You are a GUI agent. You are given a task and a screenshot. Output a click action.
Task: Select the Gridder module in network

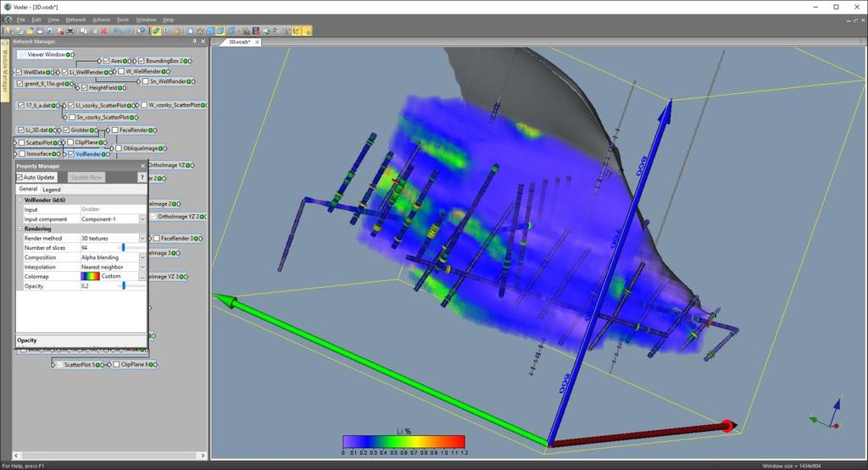(80, 130)
